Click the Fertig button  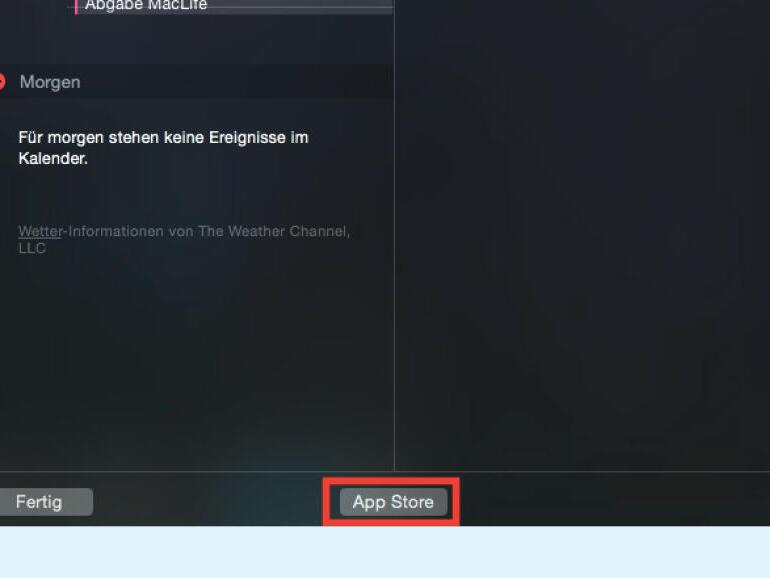[x=46, y=502]
